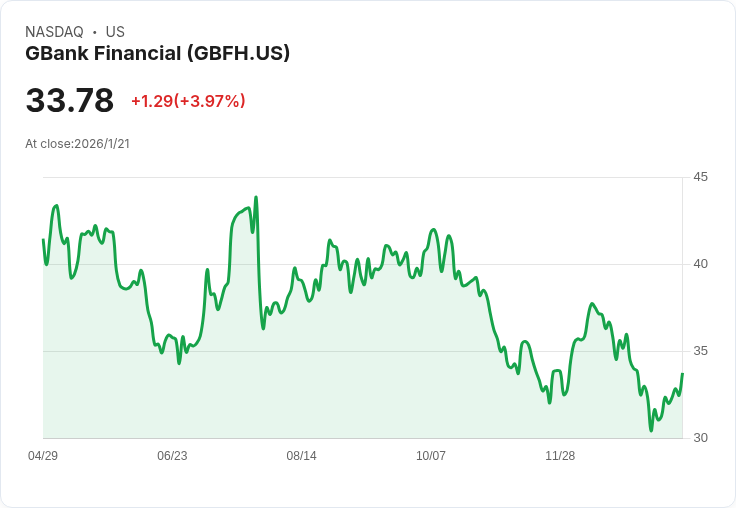Click the 30 y-axis price label
Viewport: 736px width, 508px height.
pyautogui.click(x=700, y=438)
